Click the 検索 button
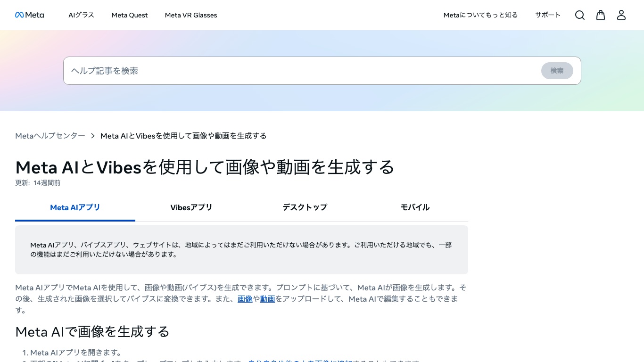The height and width of the screenshot is (362, 644). 557,71
